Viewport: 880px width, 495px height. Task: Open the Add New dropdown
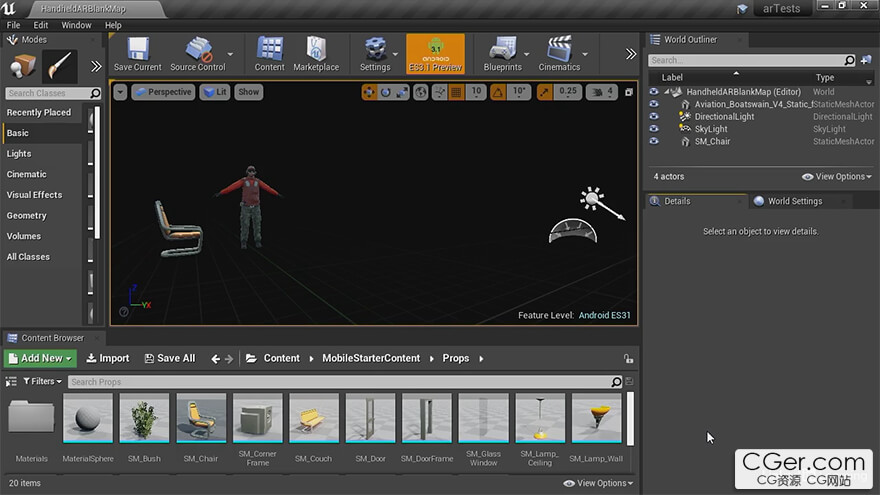coord(40,358)
